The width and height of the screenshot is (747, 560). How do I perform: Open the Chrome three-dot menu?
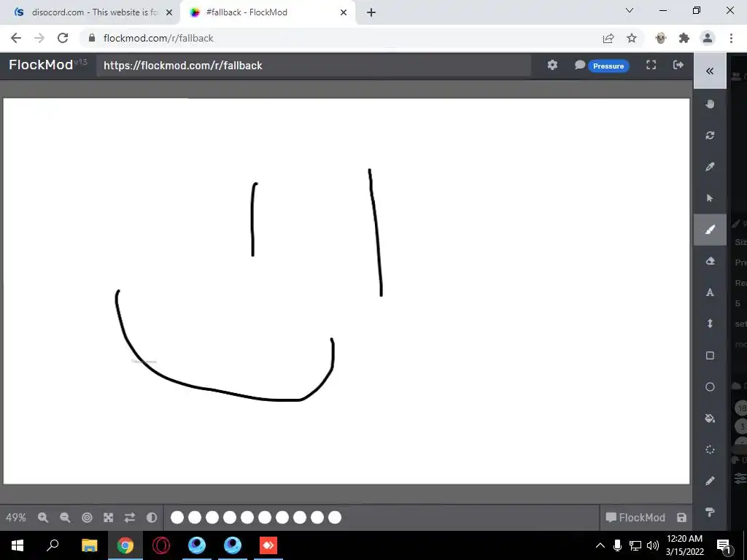[731, 38]
